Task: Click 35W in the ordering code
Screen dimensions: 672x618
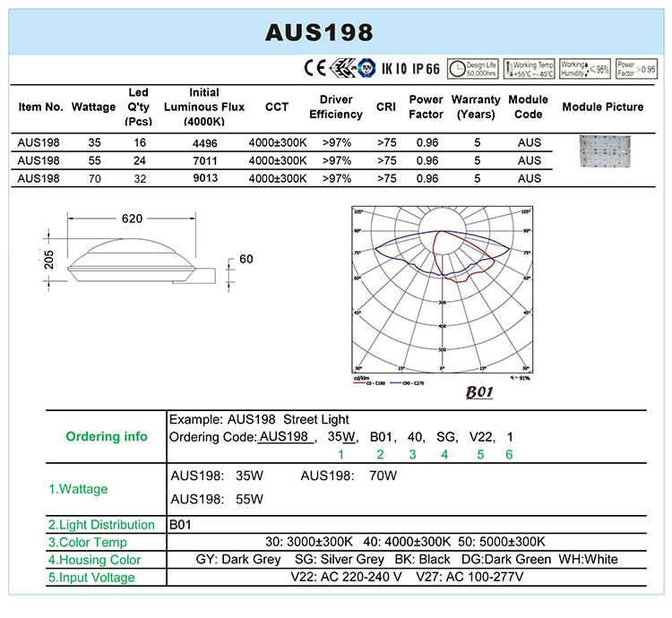Action: pos(341,437)
